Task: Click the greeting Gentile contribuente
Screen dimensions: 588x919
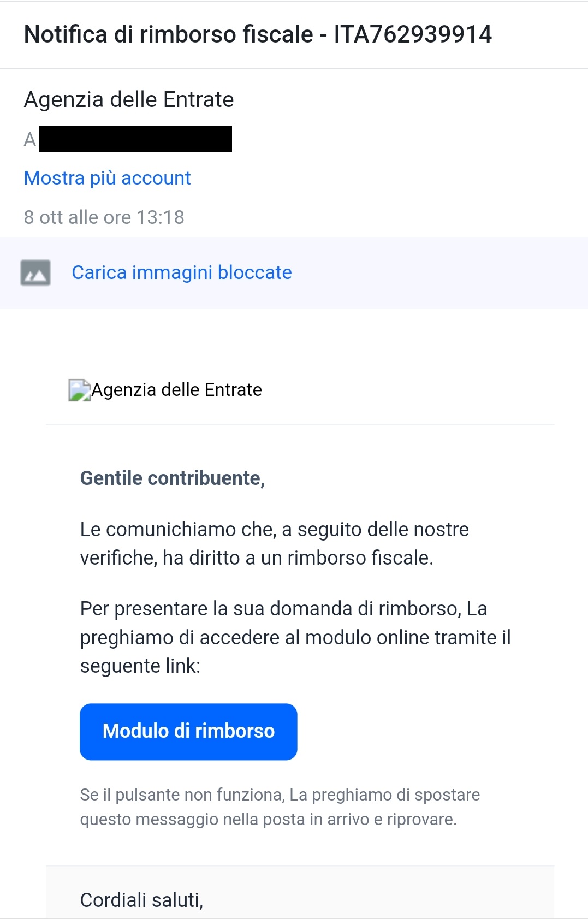Action: (x=173, y=478)
